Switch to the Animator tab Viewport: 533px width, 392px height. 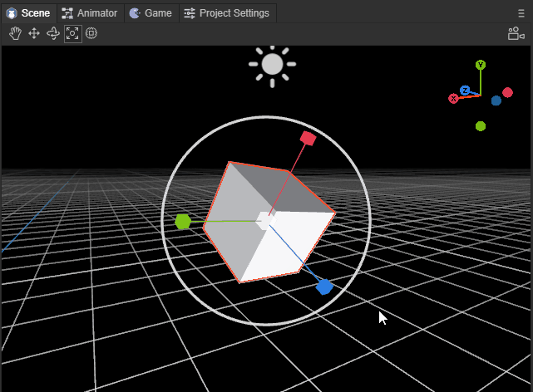click(x=91, y=13)
